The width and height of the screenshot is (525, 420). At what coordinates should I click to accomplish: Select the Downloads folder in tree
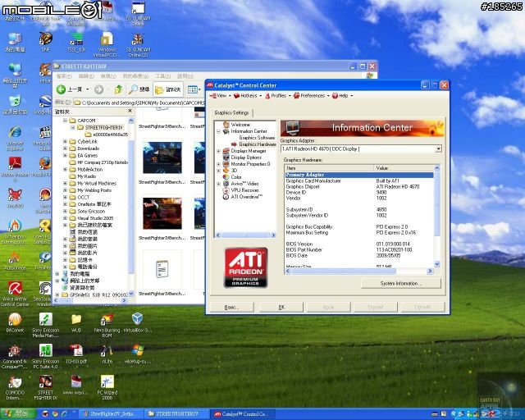coord(88,148)
